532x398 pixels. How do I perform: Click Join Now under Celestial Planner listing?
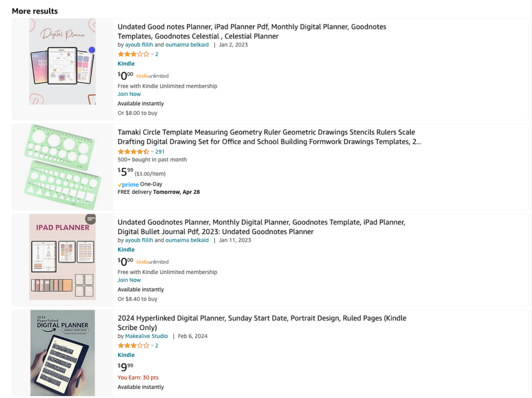coord(129,94)
